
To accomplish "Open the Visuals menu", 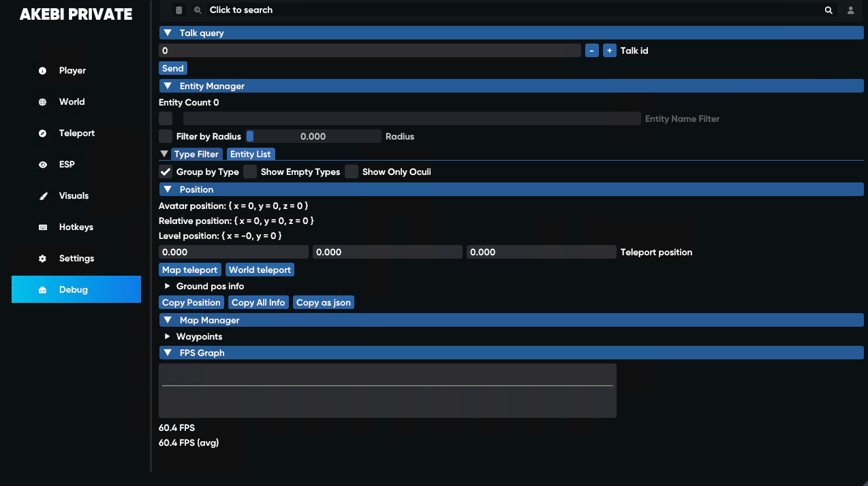I will click(76, 196).
